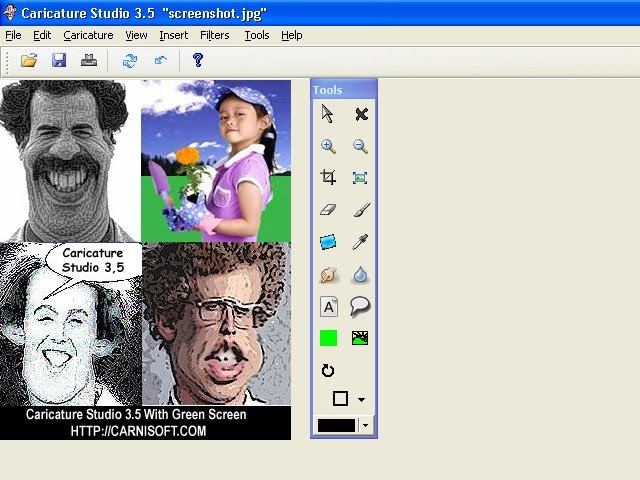Click the grayscale mustache man caricature
The image size is (640, 480).
(x=70, y=161)
